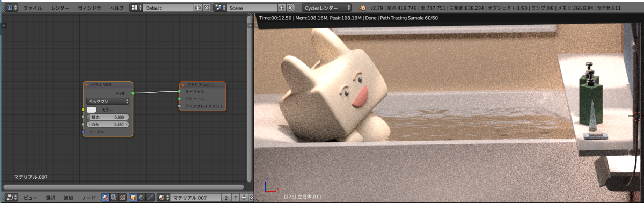The image size is (644, 203).
Task: Select world shader nodes globe icon
Action: click(142, 198)
